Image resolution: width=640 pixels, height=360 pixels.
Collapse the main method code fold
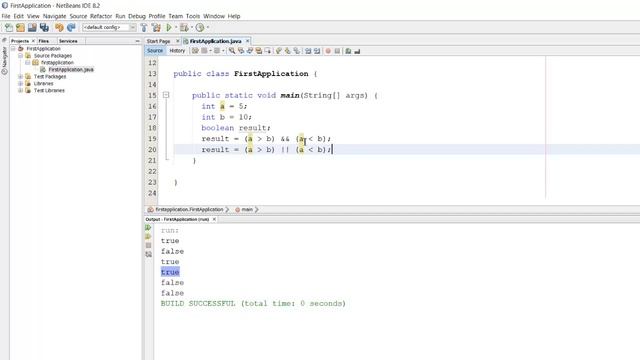point(166,95)
